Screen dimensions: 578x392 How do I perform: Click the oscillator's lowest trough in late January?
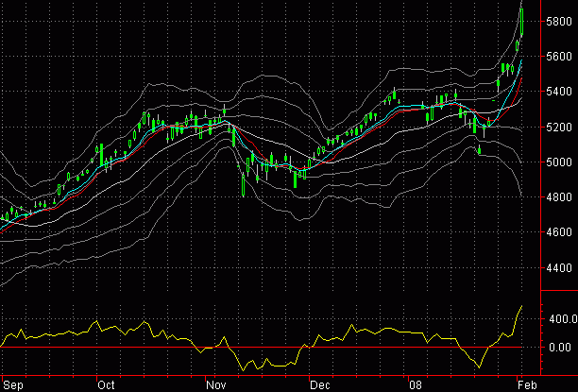pyautogui.click(x=479, y=367)
